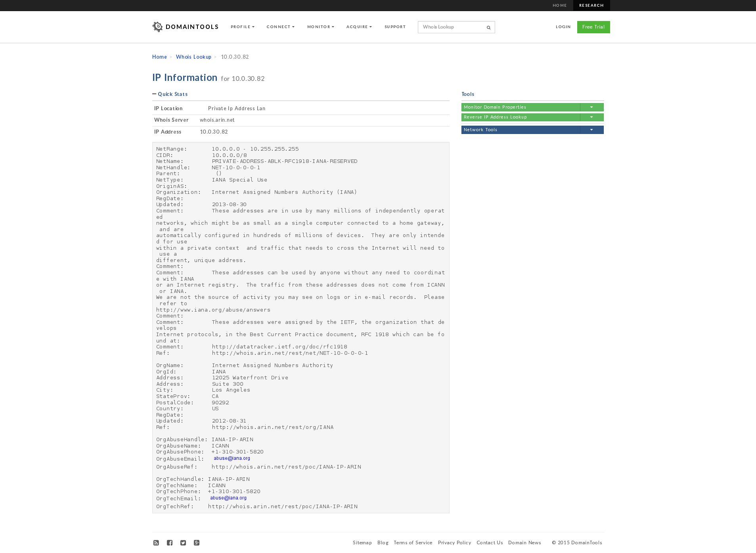The width and height of the screenshot is (756, 553).
Task: Click the PostalCode value 90292
Action: coord(220,403)
